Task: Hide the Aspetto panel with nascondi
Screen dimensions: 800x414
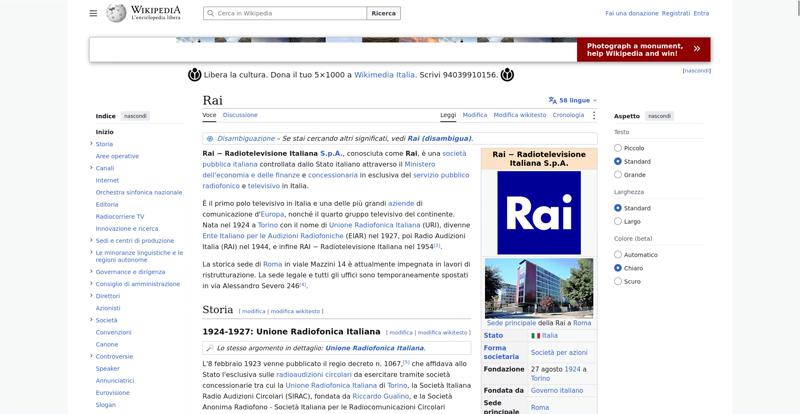Action: pos(659,116)
